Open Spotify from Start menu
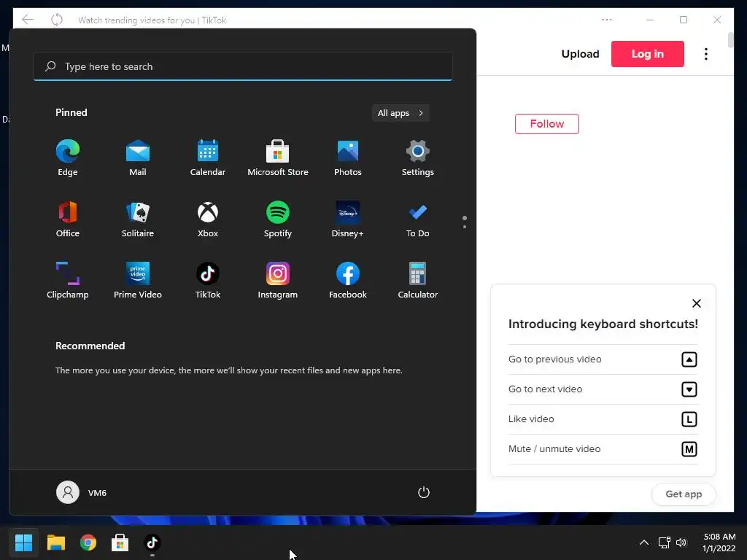Image resolution: width=747 pixels, height=560 pixels. click(278, 219)
